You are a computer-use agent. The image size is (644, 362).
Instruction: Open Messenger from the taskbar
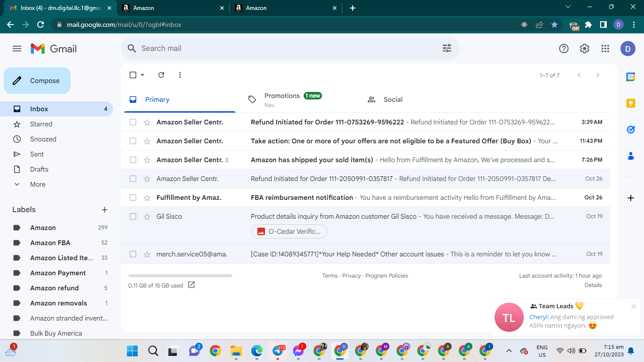[298, 351]
